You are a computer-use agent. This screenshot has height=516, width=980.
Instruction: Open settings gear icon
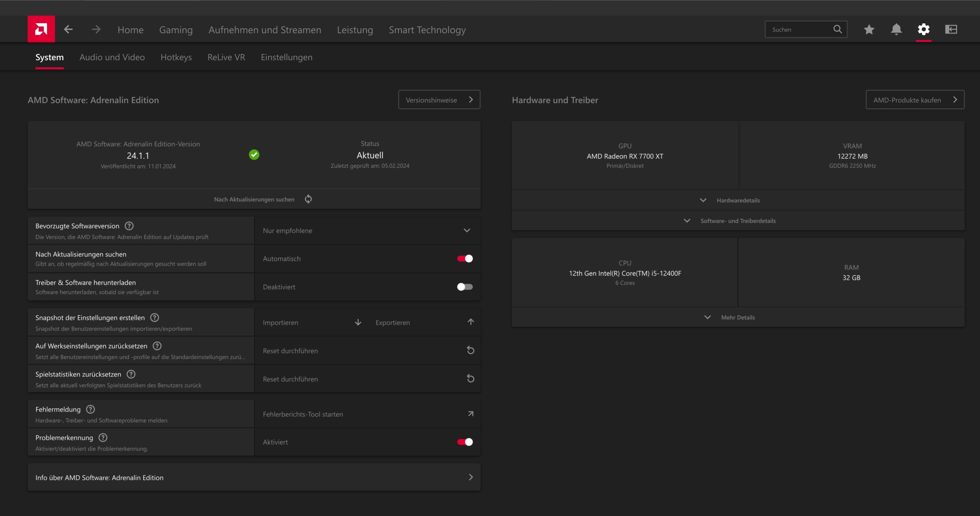pos(924,29)
